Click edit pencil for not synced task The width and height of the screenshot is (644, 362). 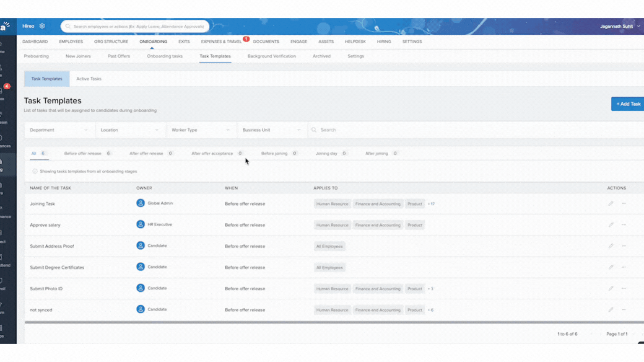point(611,310)
